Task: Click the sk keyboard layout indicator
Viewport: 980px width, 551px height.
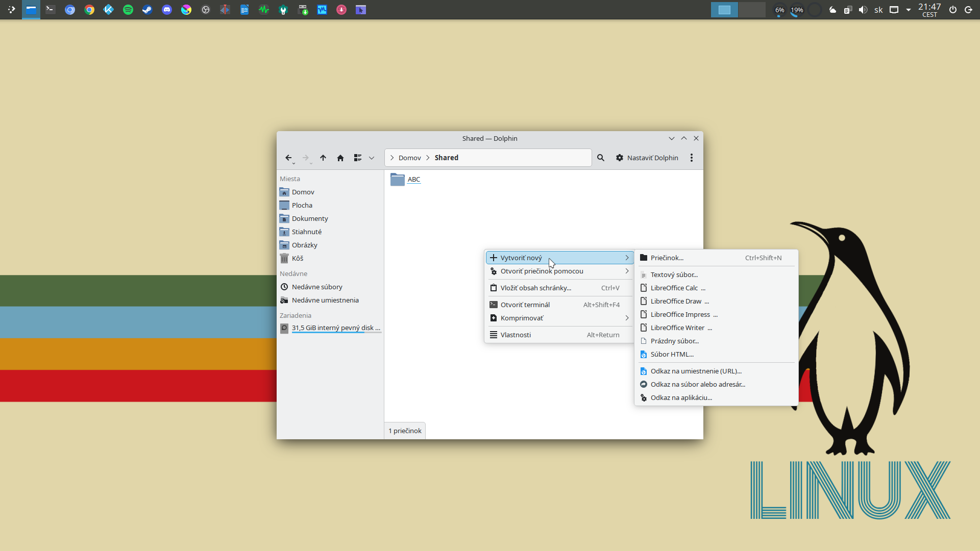Action: click(x=878, y=10)
